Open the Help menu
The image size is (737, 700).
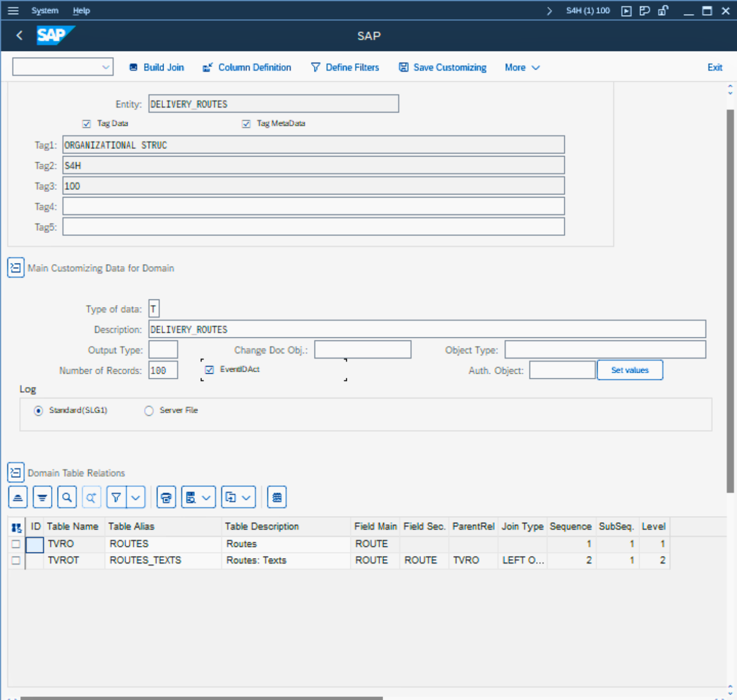[x=81, y=11]
